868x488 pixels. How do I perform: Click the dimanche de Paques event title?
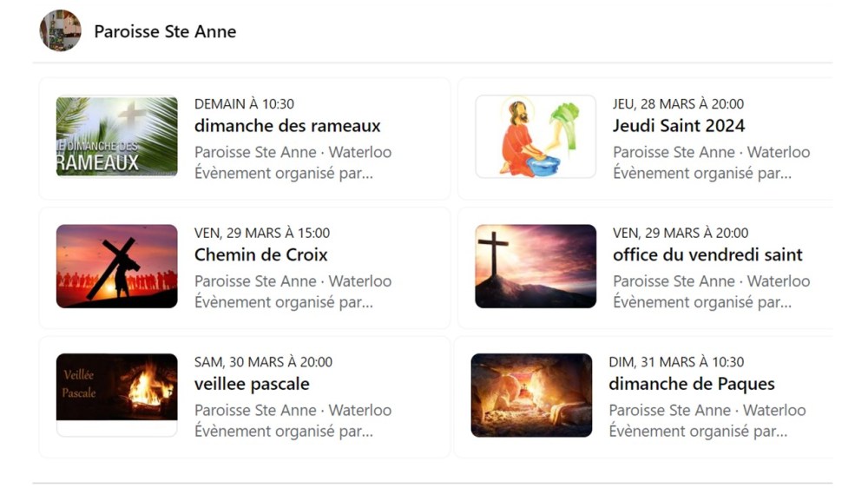tap(692, 384)
